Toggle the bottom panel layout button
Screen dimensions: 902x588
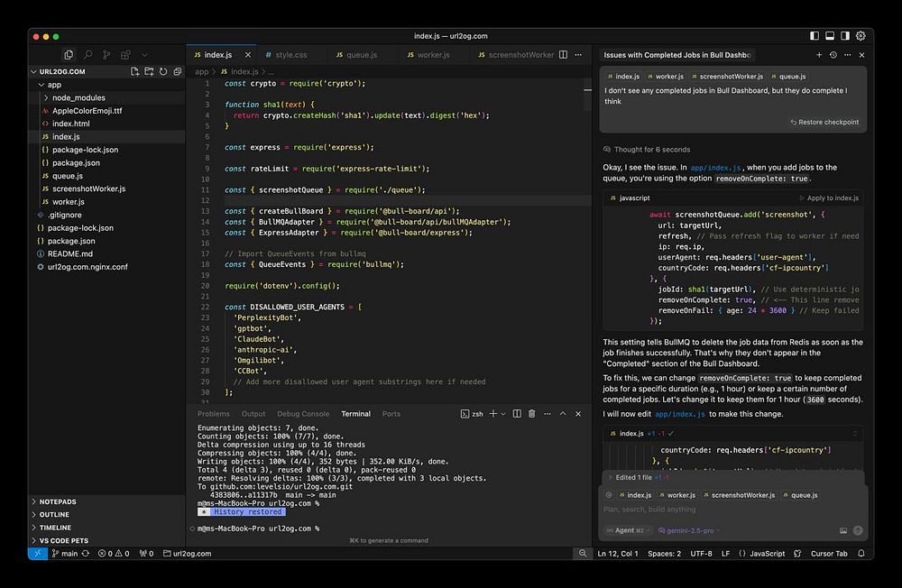830,36
